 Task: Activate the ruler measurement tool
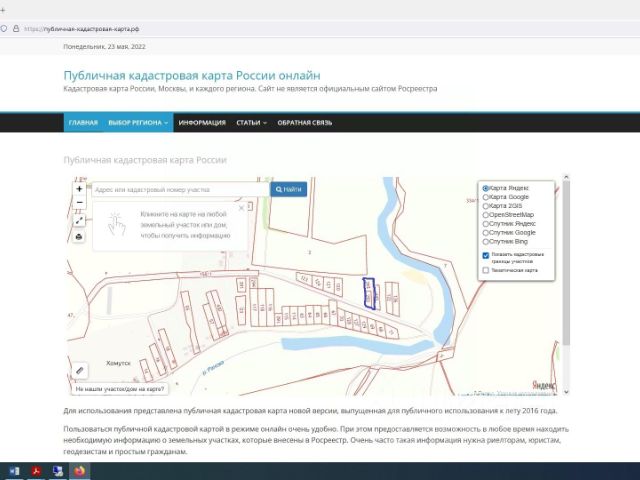(x=80, y=370)
